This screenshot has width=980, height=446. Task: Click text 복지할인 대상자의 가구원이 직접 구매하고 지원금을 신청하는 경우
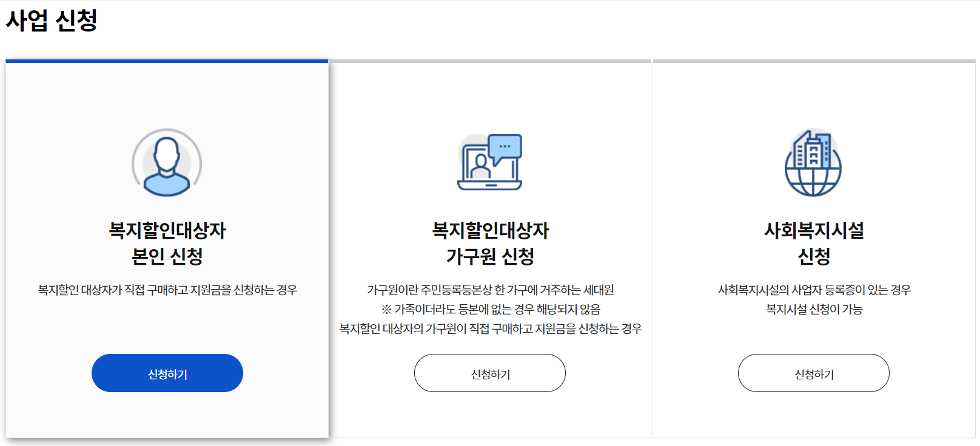[490, 329]
